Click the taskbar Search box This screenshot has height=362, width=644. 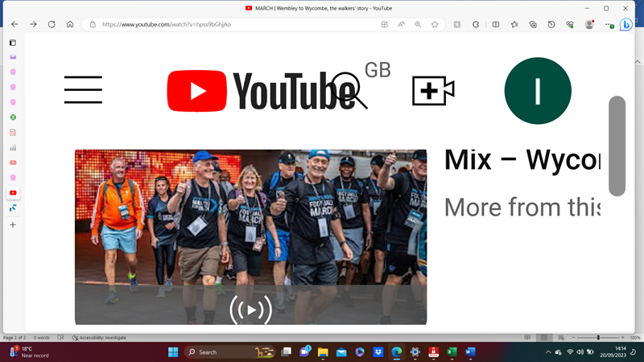click(x=229, y=352)
